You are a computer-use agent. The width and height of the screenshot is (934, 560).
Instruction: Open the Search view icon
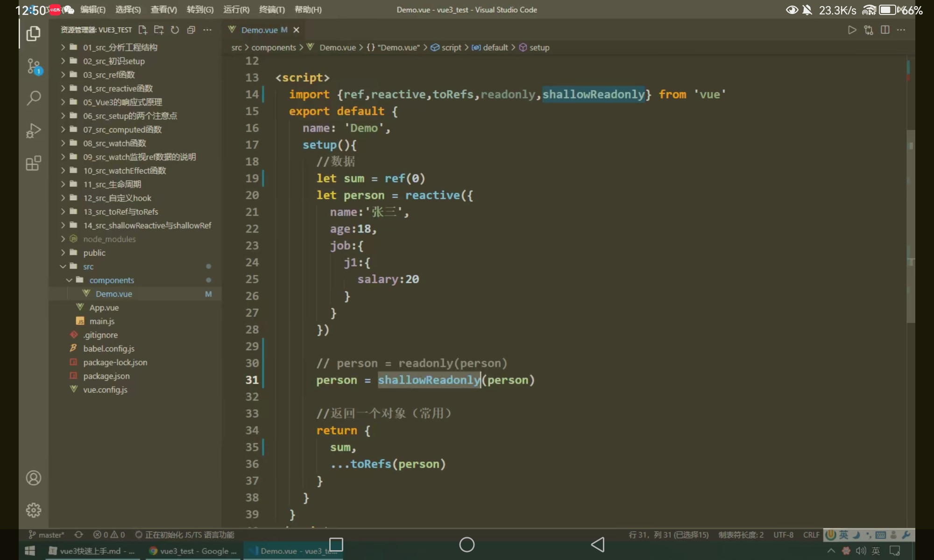34,98
